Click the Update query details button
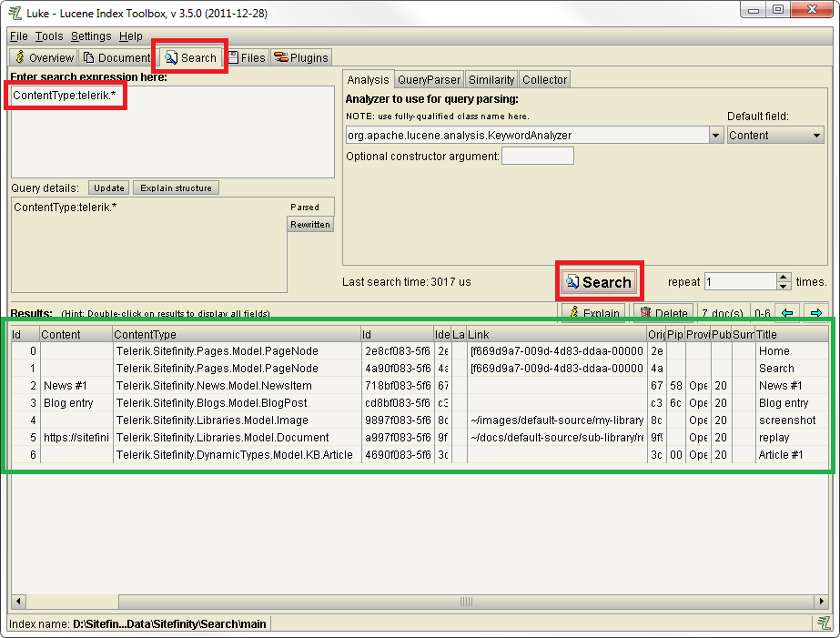This screenshot has height=638, width=840. tap(109, 188)
